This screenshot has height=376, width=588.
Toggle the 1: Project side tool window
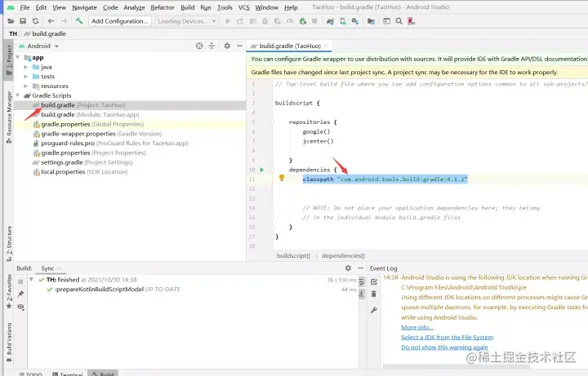[x=9, y=60]
